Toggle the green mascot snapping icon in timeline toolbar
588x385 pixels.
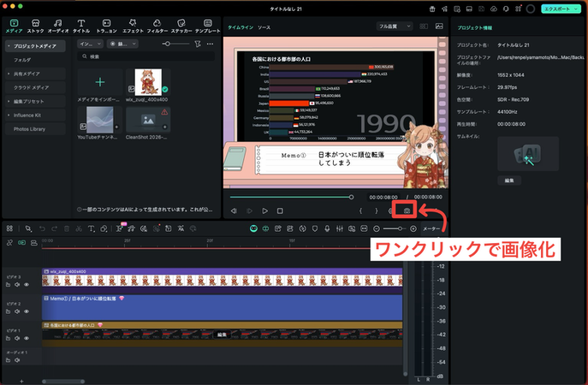(x=253, y=228)
